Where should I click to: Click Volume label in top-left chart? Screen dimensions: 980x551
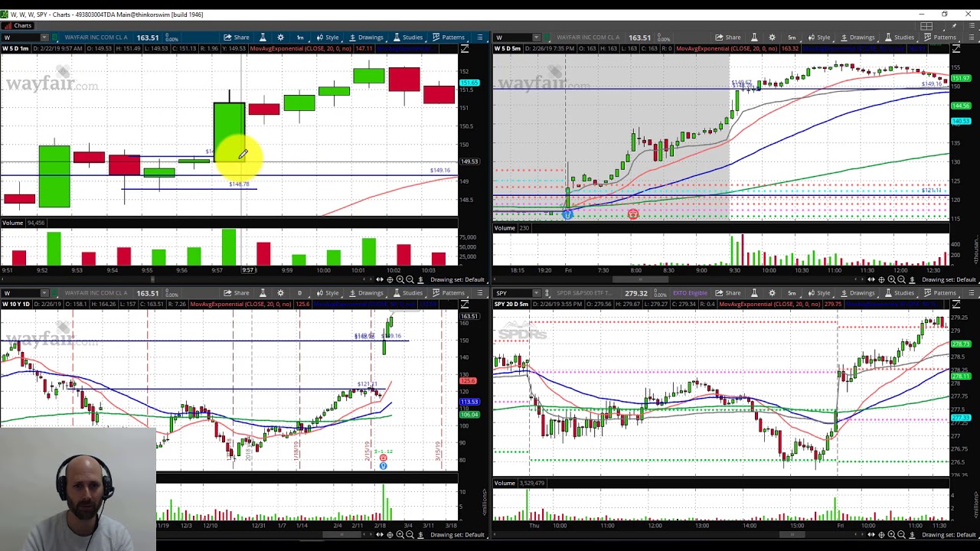[x=11, y=223]
